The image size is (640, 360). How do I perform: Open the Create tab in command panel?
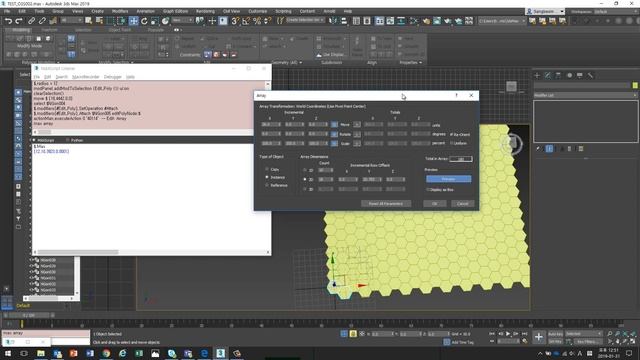(x=537, y=76)
